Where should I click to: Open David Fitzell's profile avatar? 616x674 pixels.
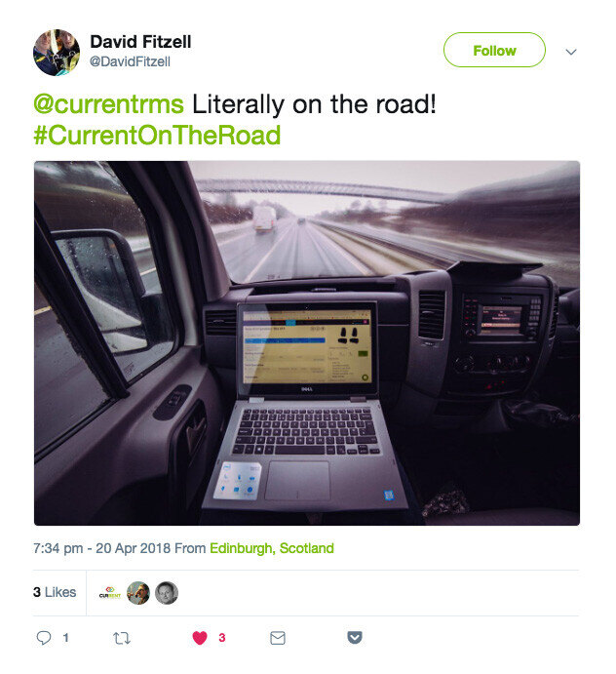[57, 53]
